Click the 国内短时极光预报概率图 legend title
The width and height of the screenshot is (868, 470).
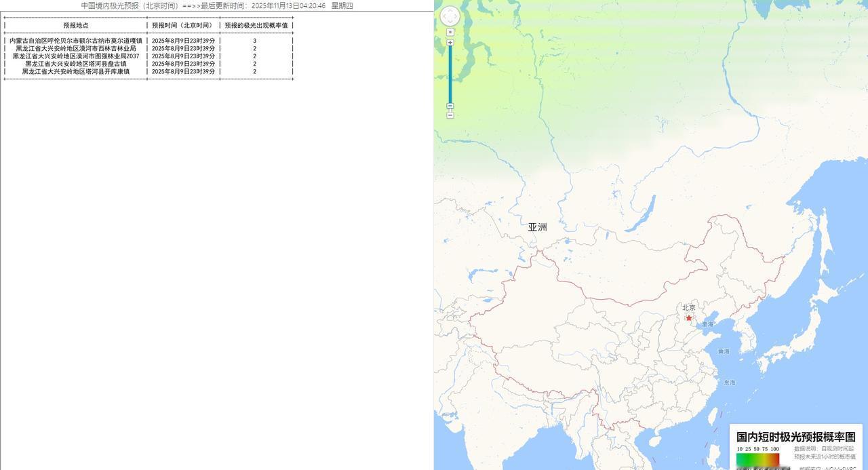796,437
